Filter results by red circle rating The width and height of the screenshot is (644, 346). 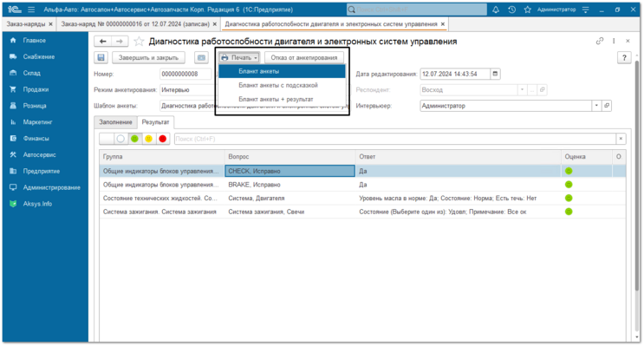tap(163, 139)
